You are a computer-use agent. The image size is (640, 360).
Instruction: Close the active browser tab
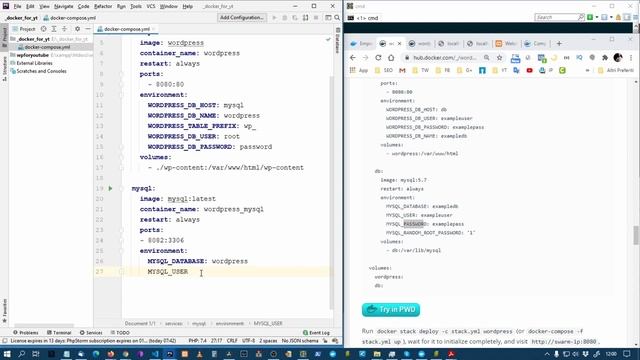point(399,44)
